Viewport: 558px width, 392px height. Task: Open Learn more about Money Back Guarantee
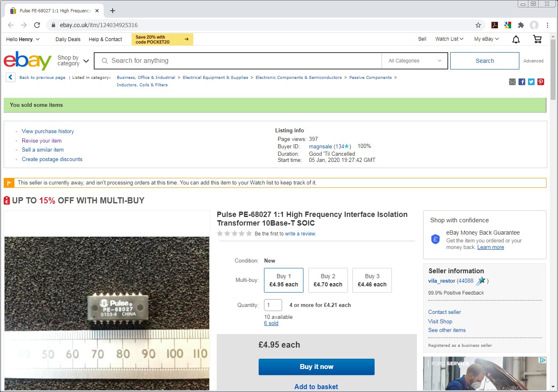point(491,247)
